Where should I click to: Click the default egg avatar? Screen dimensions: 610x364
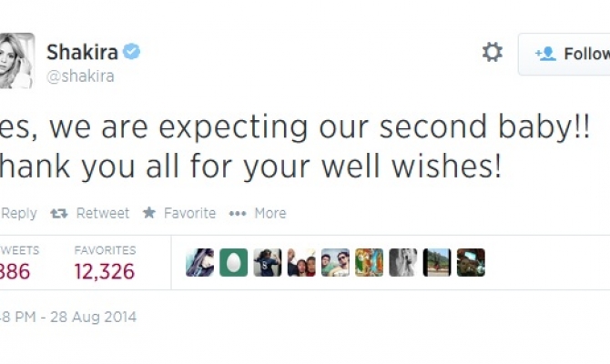233,263
